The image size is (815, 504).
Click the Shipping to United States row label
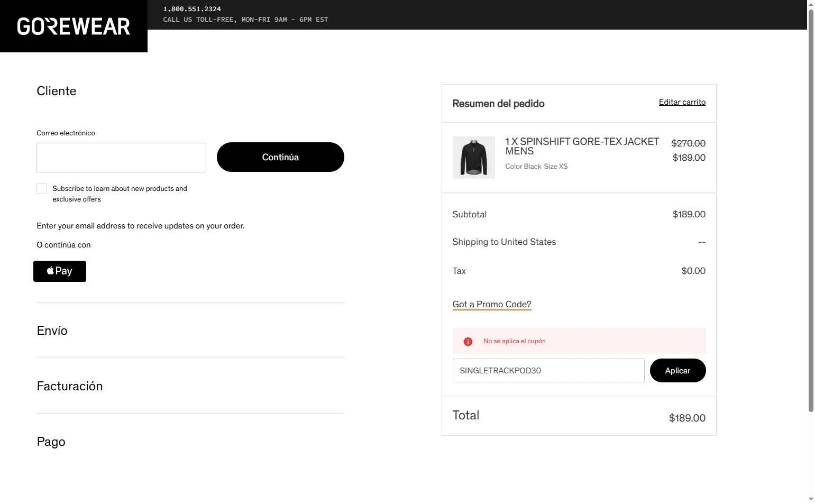click(x=504, y=242)
